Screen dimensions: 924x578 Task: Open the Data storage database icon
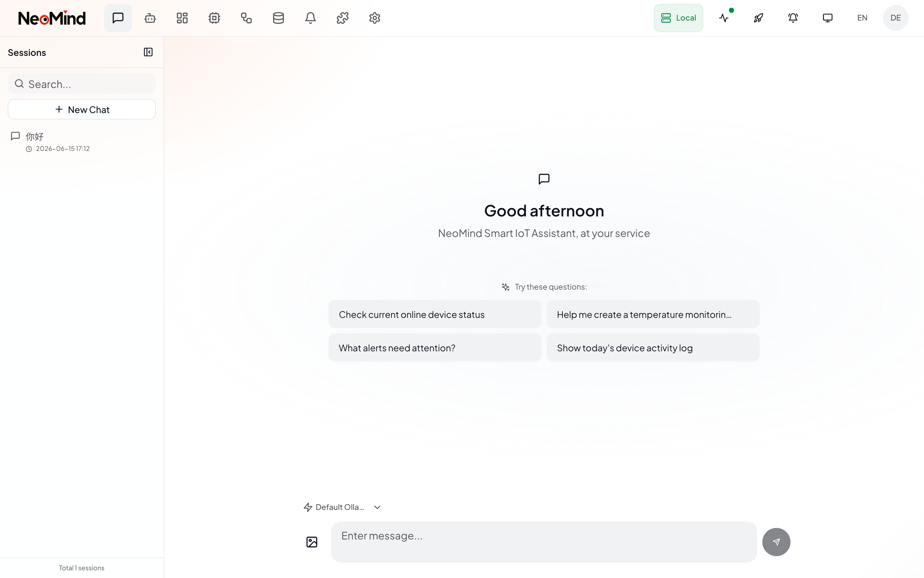coord(278,18)
